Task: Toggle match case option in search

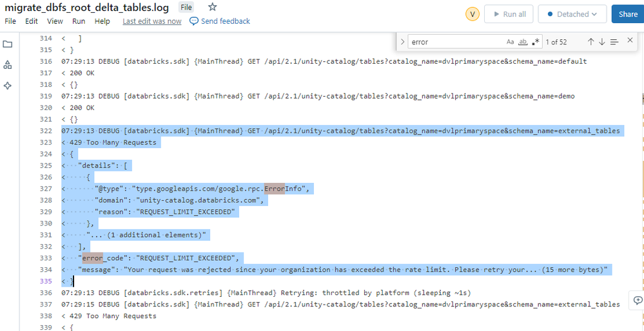Action: [x=511, y=42]
